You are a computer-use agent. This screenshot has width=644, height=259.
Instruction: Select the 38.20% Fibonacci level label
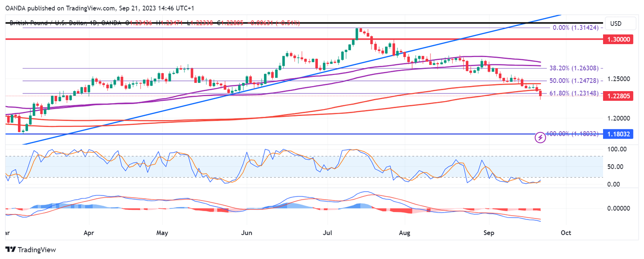tap(574, 68)
